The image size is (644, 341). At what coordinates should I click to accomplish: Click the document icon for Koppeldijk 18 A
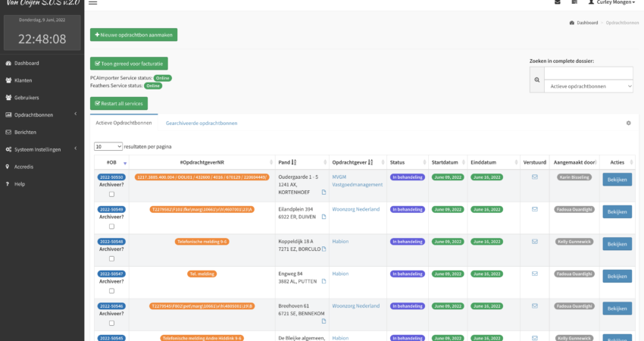pos(324,249)
